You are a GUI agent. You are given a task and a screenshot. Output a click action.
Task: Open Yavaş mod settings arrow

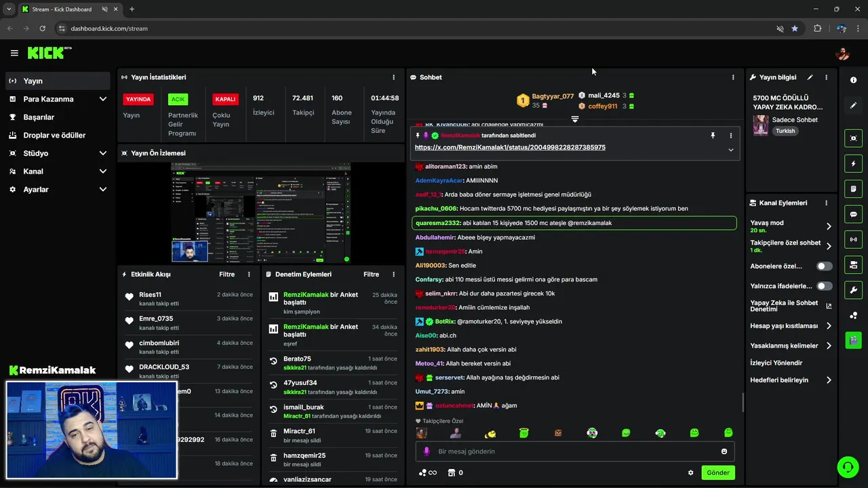pos(829,226)
